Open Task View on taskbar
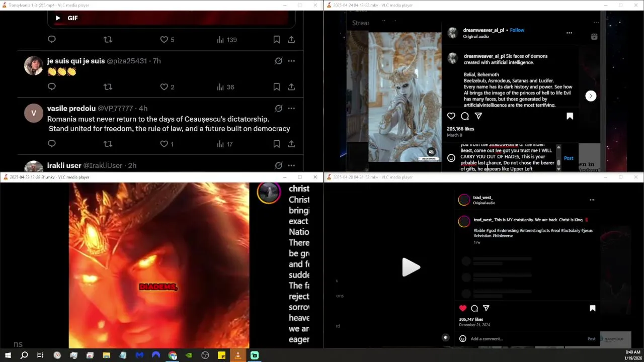Screen dimensions: 644x362 [40, 355]
